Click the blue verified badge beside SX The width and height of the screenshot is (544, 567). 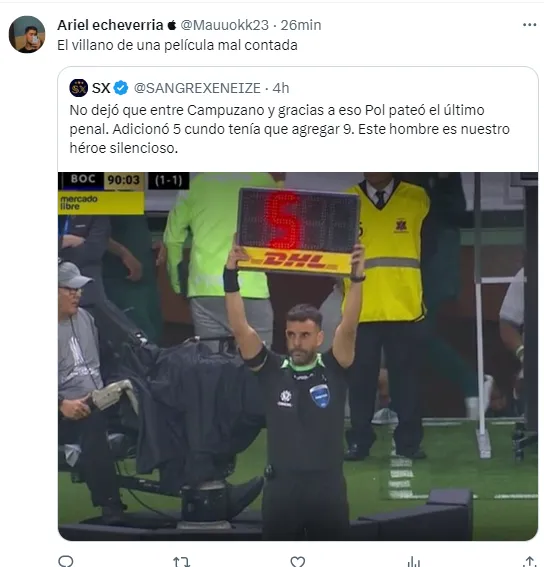[x=121, y=88]
